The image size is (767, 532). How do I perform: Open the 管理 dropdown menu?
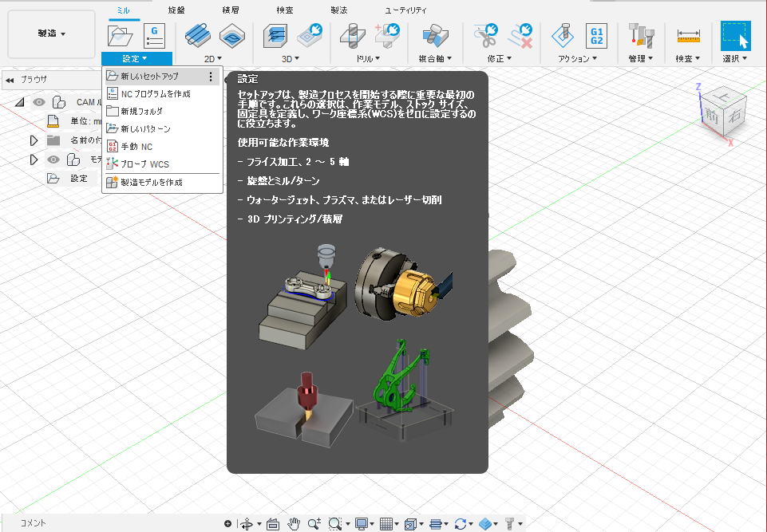click(641, 59)
